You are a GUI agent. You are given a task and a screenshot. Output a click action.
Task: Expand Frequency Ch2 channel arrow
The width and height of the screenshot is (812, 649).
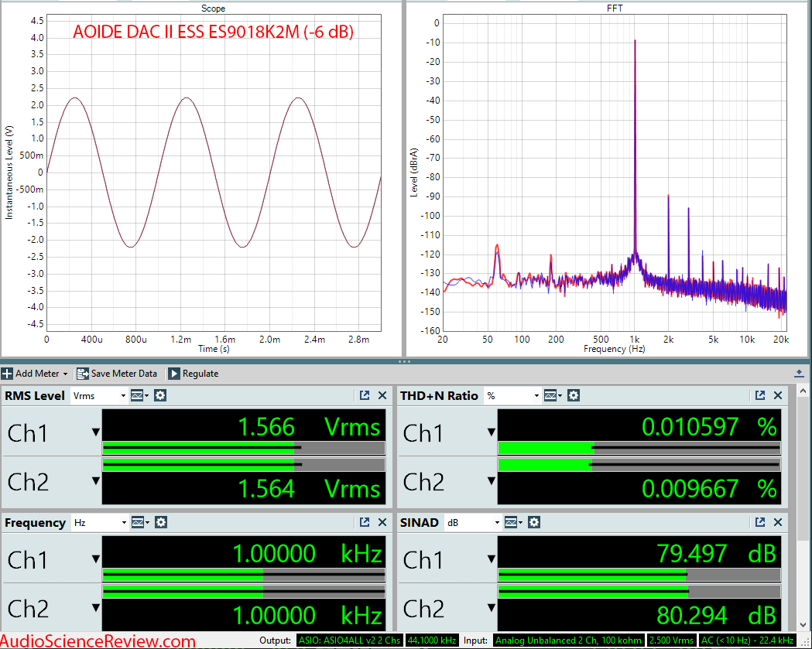pyautogui.click(x=96, y=607)
